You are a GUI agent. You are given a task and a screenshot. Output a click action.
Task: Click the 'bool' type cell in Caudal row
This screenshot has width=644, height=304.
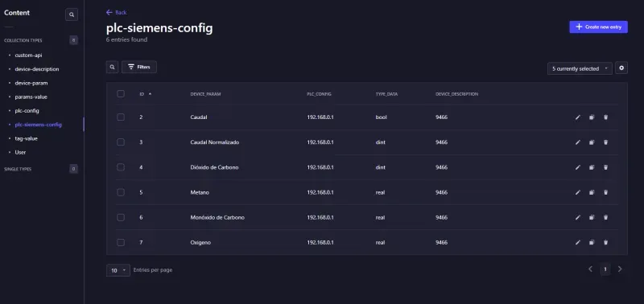(381, 117)
